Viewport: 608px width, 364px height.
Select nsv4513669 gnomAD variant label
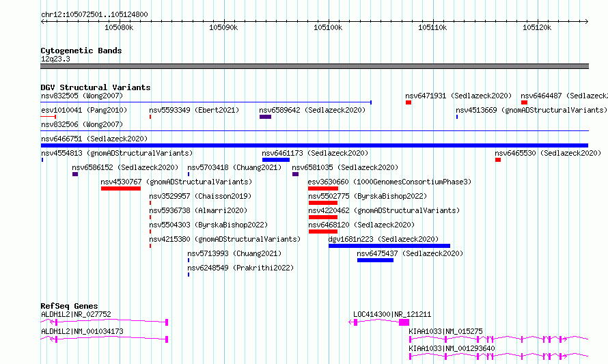[x=531, y=110]
